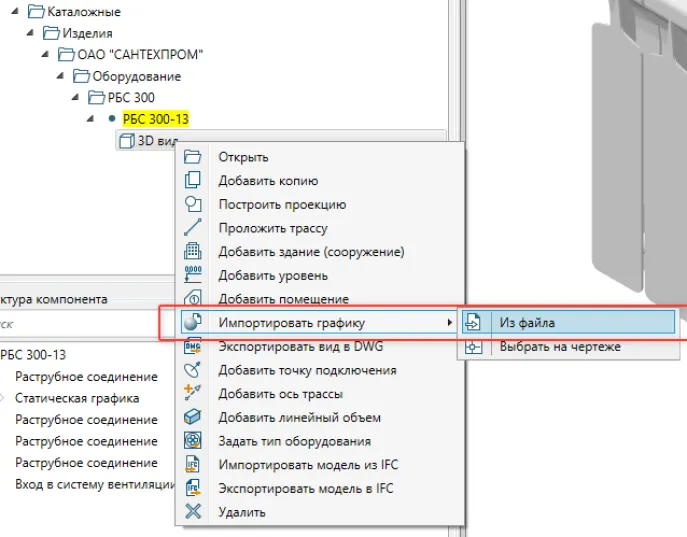Collapse the Оборудование folder node
Viewport: 687px width, 537px height.
pos(61,76)
